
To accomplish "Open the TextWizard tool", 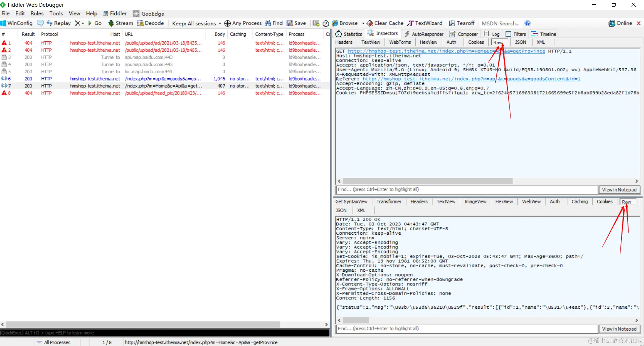I will point(425,23).
